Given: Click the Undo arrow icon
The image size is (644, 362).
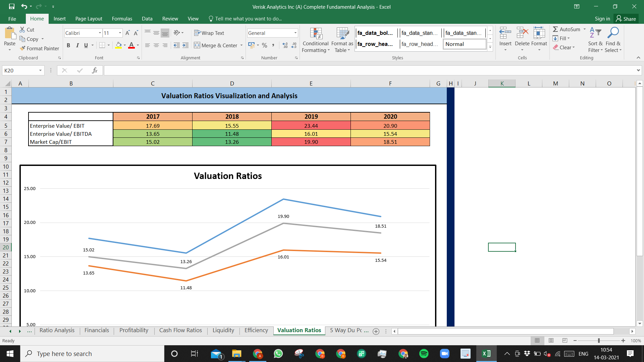Looking at the screenshot, I should coord(24,6).
